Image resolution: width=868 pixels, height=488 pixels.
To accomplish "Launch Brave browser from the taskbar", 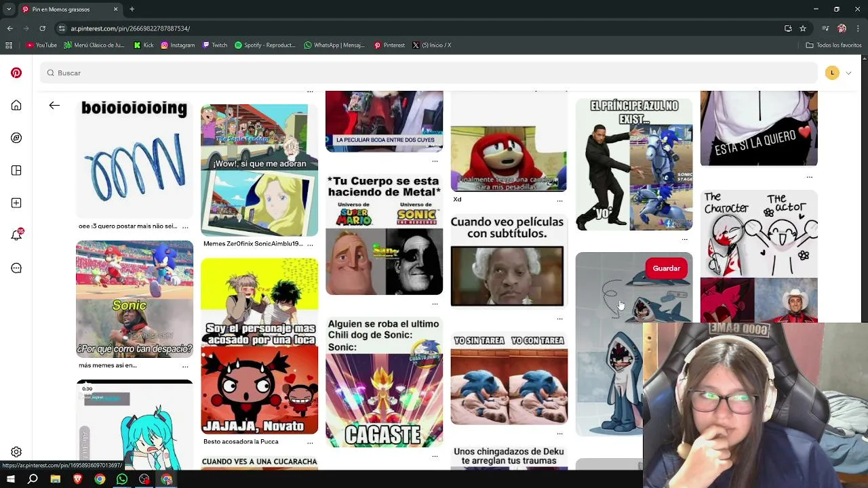I will point(77,479).
